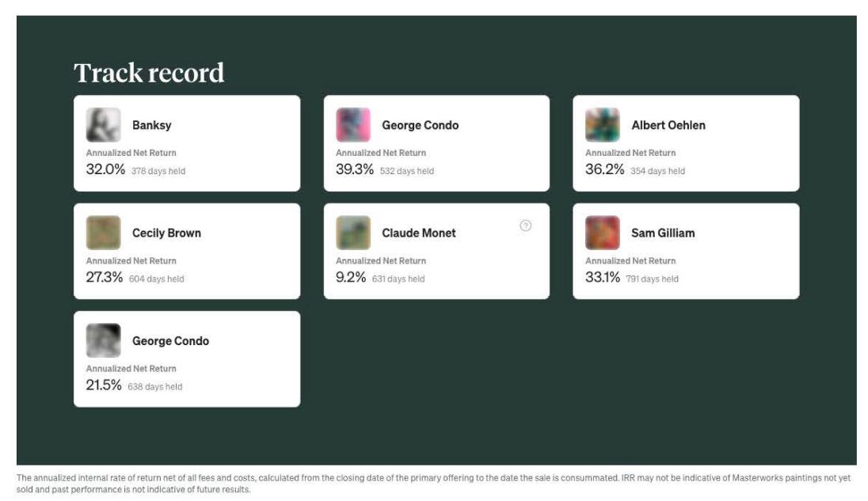The height and width of the screenshot is (501, 868).
Task: Open thumbnail of George Condo with 21.5% return
Action: pyautogui.click(x=103, y=340)
